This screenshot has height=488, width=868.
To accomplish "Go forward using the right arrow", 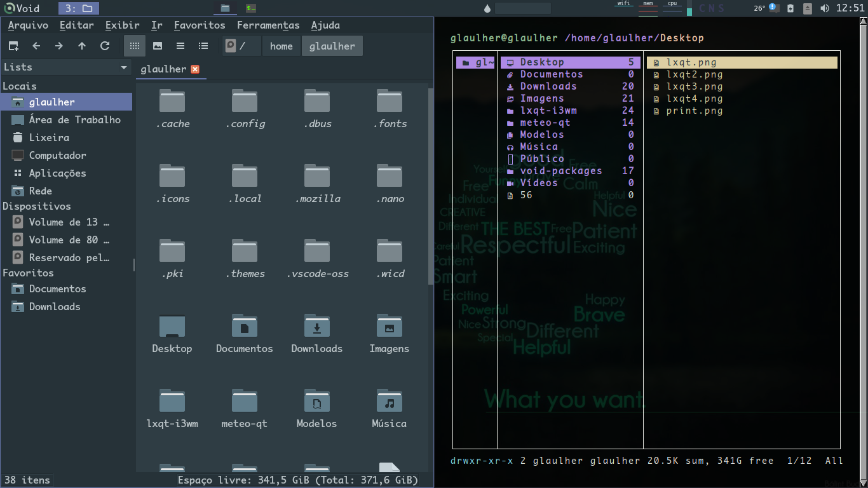I will click(x=59, y=46).
